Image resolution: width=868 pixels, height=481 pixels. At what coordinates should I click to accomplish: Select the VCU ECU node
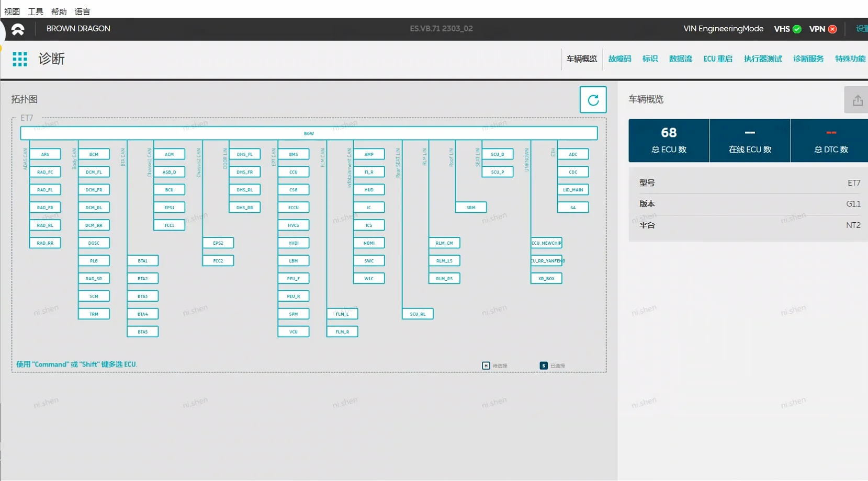(x=294, y=331)
